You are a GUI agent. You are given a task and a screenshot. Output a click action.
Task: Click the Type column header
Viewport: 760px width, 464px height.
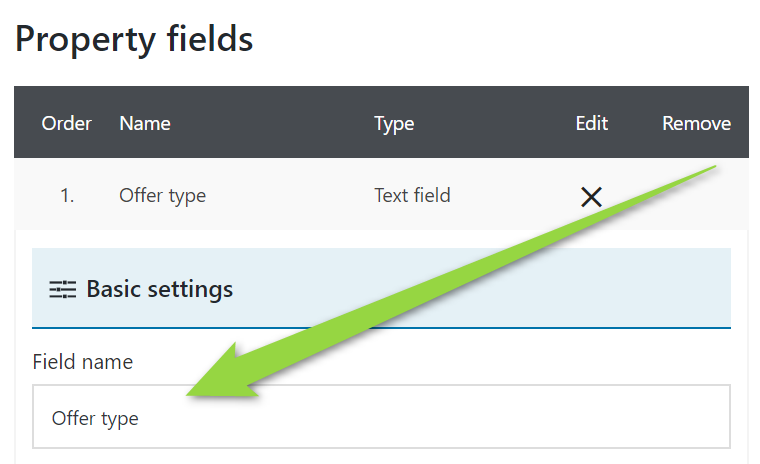(394, 124)
